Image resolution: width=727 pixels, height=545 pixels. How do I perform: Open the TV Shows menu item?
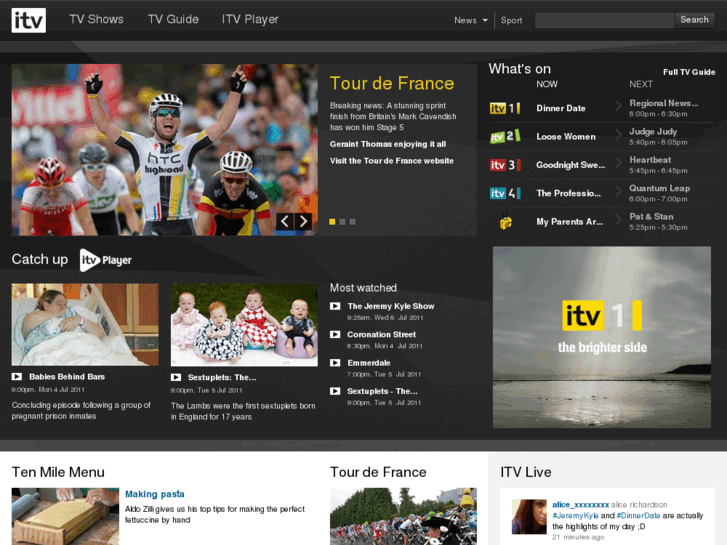click(x=96, y=19)
